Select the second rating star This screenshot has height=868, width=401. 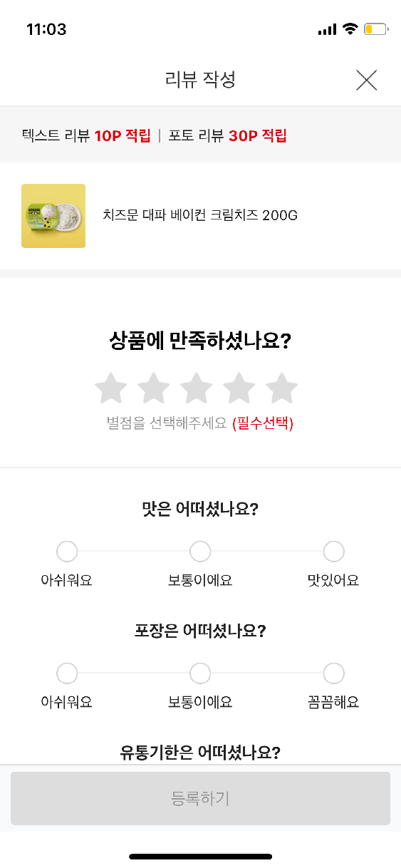(153, 388)
